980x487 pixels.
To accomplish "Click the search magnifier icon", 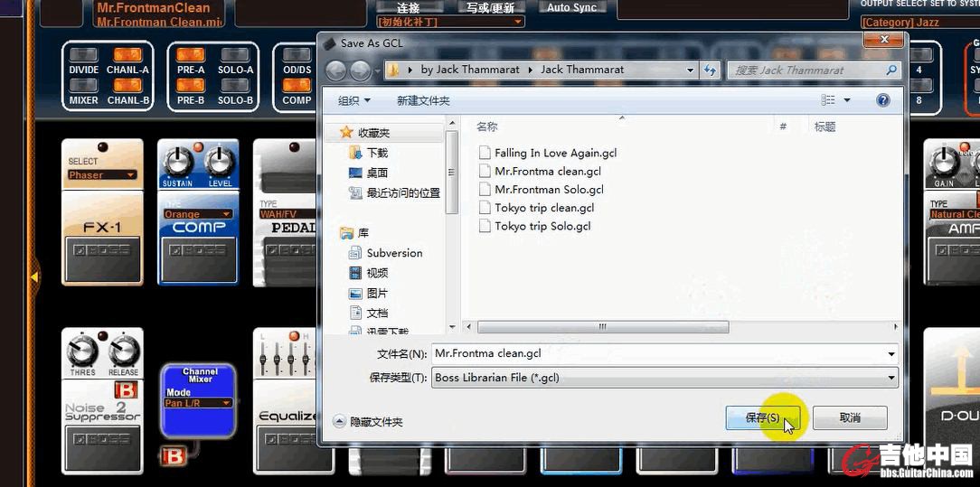I will click(892, 70).
